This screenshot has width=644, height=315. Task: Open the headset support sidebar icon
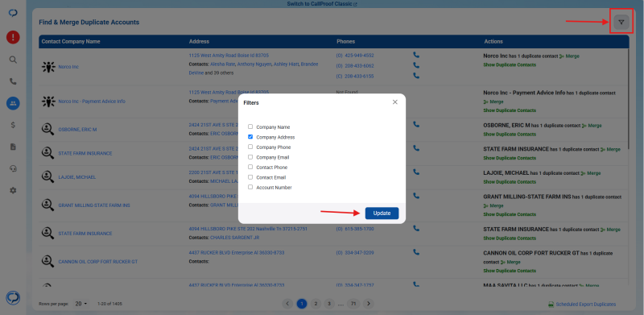pyautogui.click(x=13, y=168)
